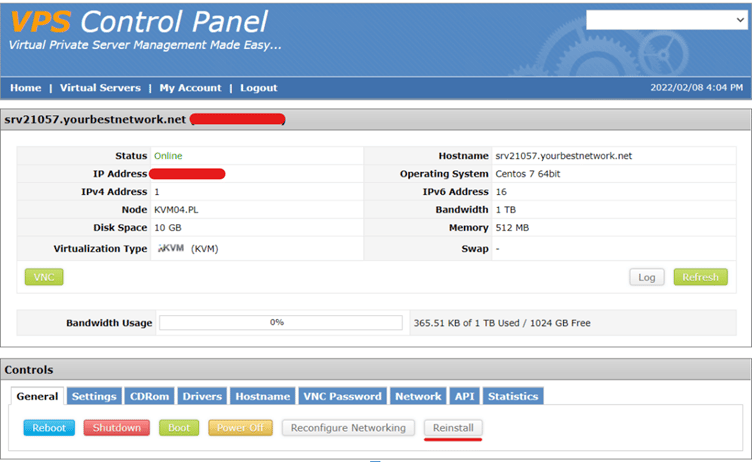The height and width of the screenshot is (462, 752).
Task: Click the Controls section heading
Action: [29, 370]
